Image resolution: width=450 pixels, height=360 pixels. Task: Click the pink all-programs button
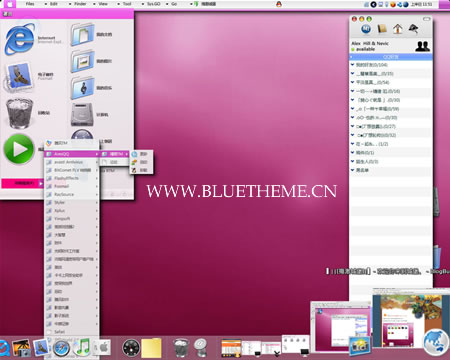tap(22, 183)
